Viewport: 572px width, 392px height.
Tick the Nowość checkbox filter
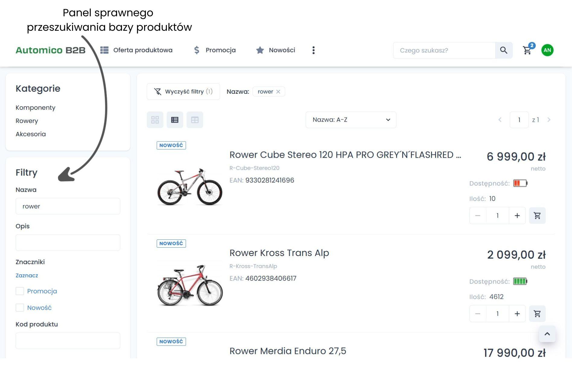point(20,308)
